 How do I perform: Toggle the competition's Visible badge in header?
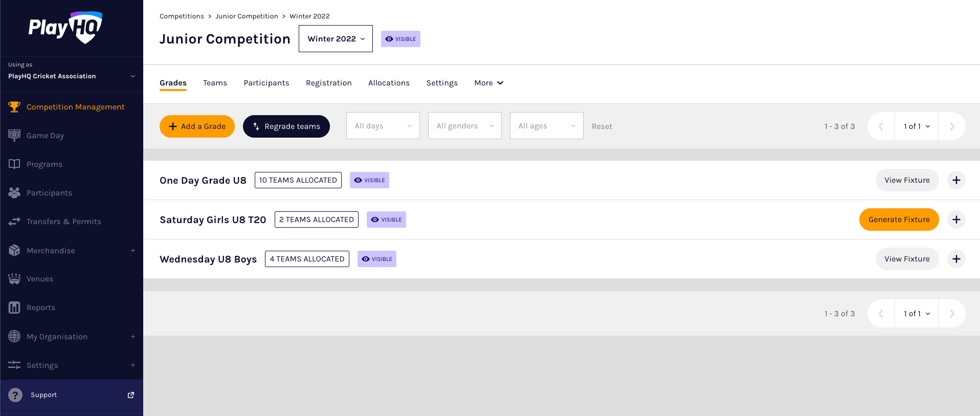point(400,39)
